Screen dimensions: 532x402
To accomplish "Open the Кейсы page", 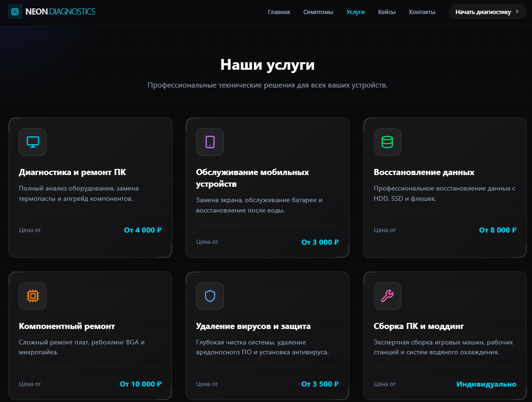I will 387,12.
